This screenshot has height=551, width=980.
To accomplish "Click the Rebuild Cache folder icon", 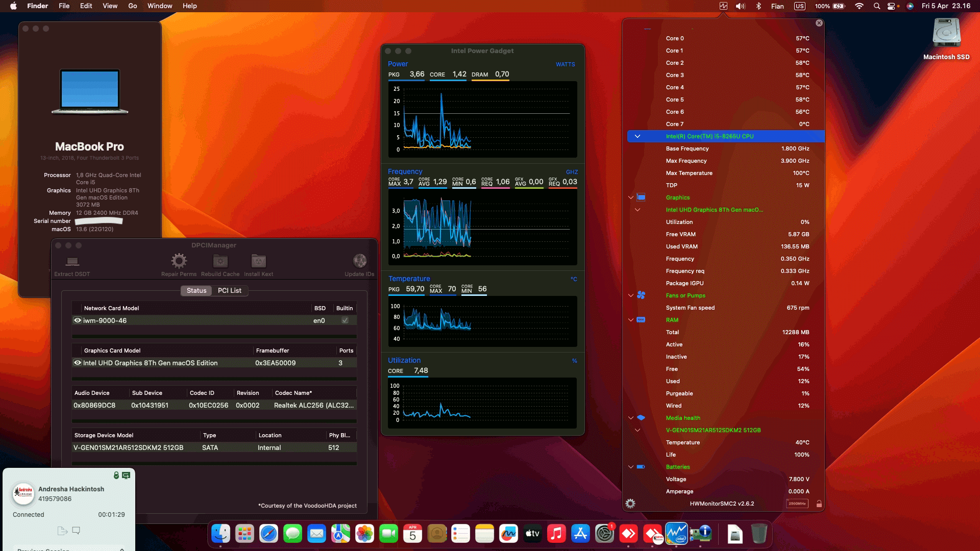I will click(x=220, y=261).
